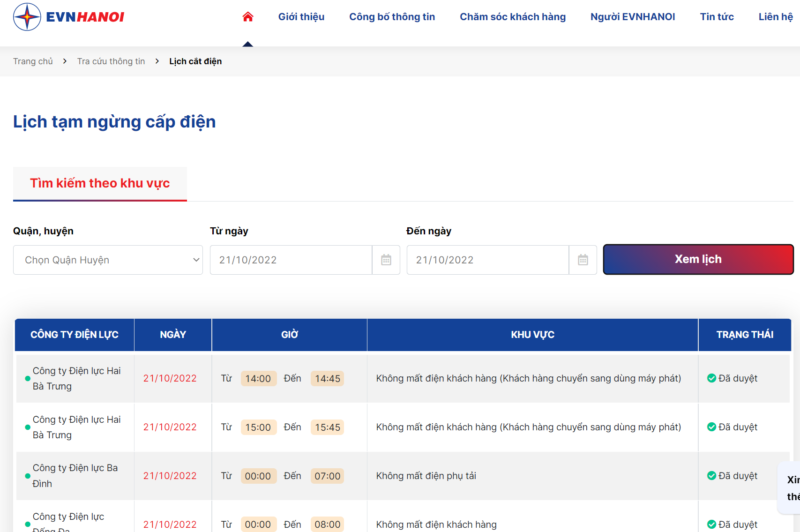Click the Từ ngày date input field

click(x=291, y=260)
